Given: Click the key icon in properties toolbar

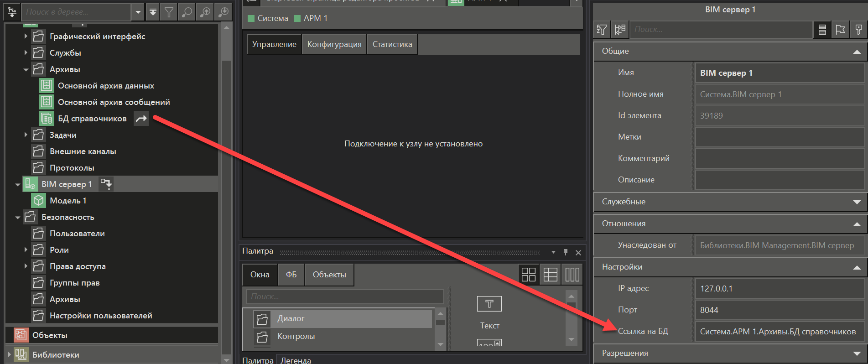Looking at the screenshot, I should [x=858, y=30].
